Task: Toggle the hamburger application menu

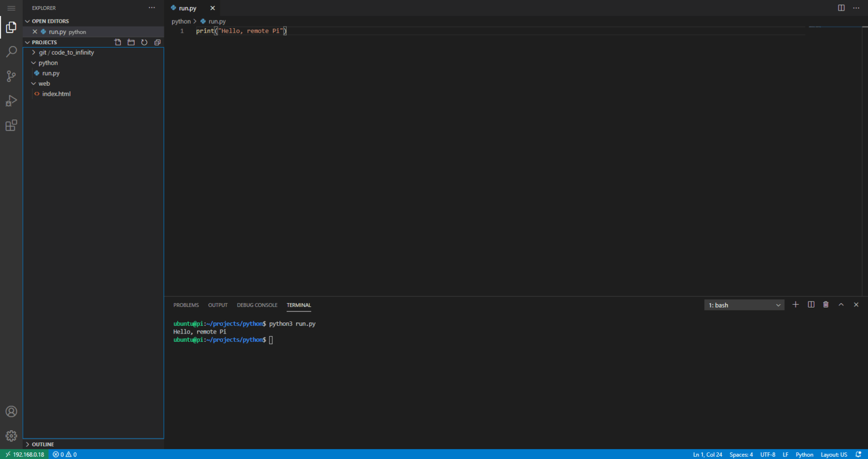Action: tap(11, 8)
